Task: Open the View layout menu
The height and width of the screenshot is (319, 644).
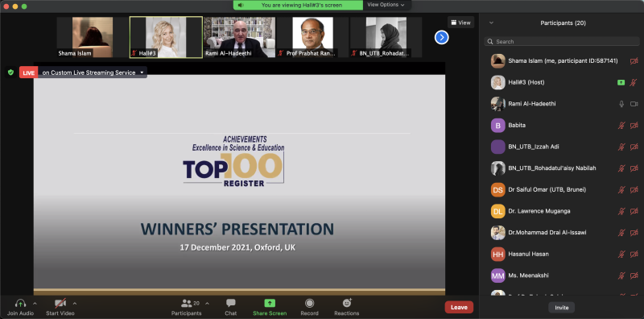Action: tap(460, 23)
